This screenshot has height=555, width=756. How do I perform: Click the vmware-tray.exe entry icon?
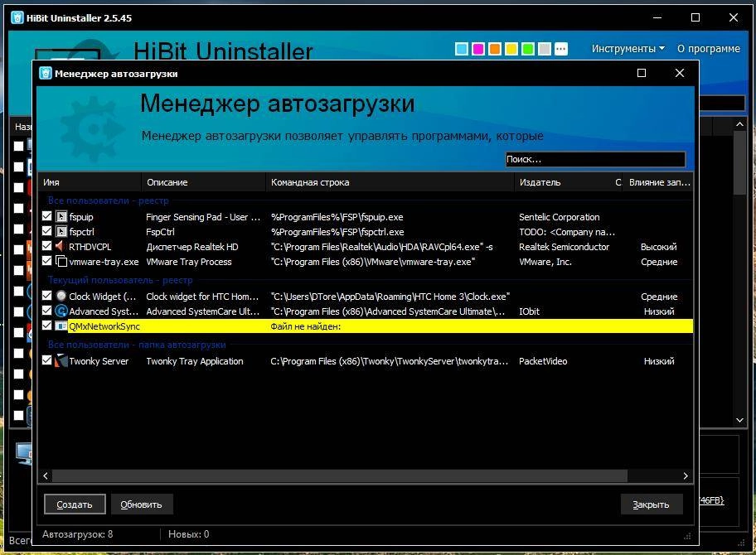(x=61, y=262)
